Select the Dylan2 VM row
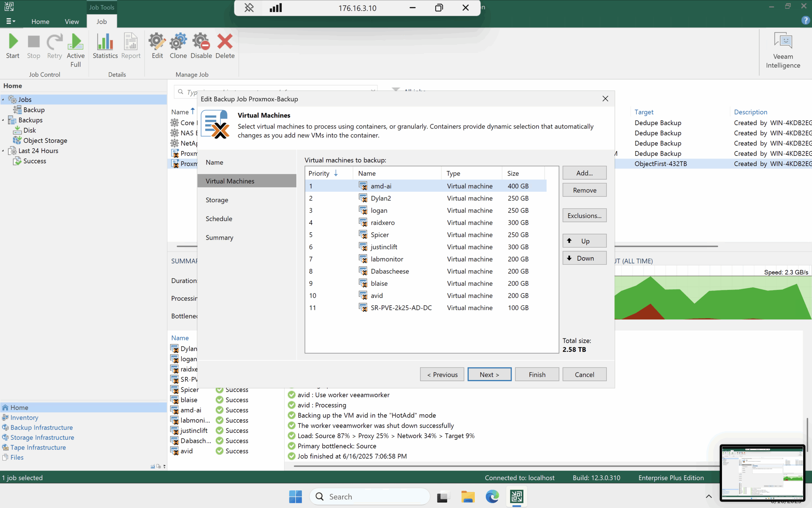Viewport: 812px width, 508px height. [x=425, y=198]
